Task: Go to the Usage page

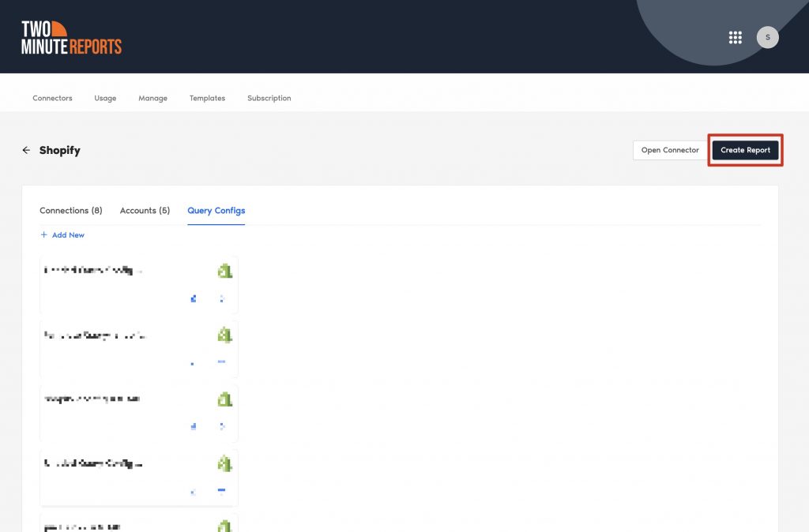Action: (105, 99)
